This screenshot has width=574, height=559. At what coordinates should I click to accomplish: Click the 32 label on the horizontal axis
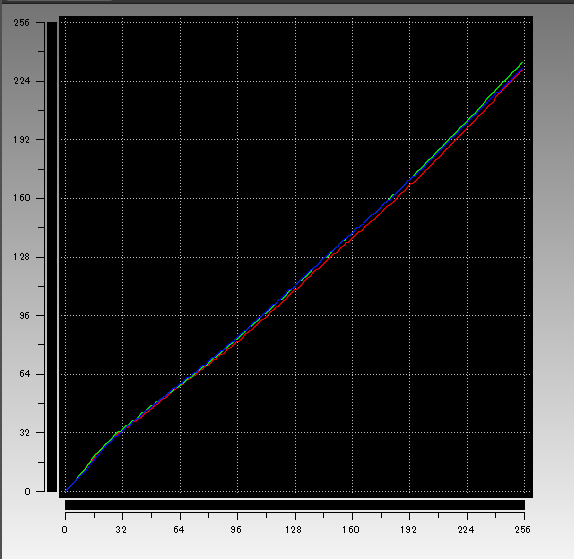(121, 530)
